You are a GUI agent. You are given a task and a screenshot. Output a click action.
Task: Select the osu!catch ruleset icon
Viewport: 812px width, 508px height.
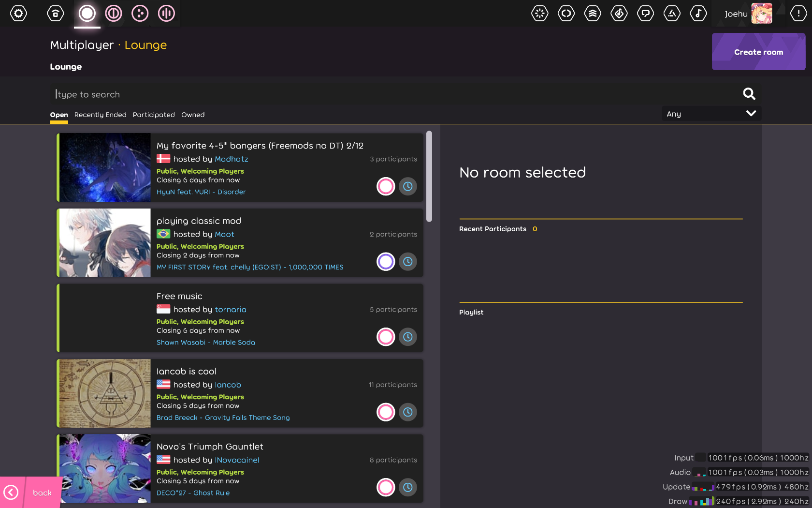(140, 13)
